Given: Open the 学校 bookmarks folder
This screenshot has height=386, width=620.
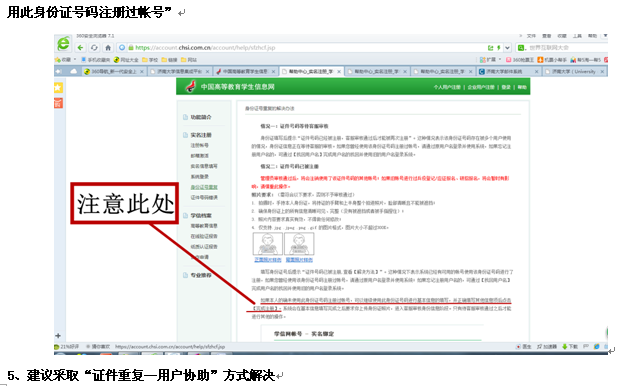Looking at the screenshot, I should (x=150, y=60).
